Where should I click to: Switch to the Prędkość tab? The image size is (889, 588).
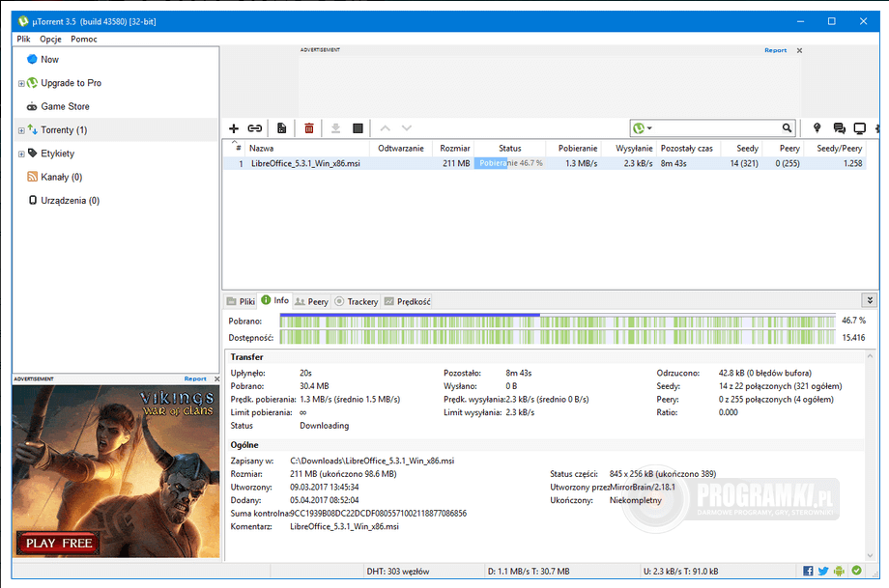point(408,301)
